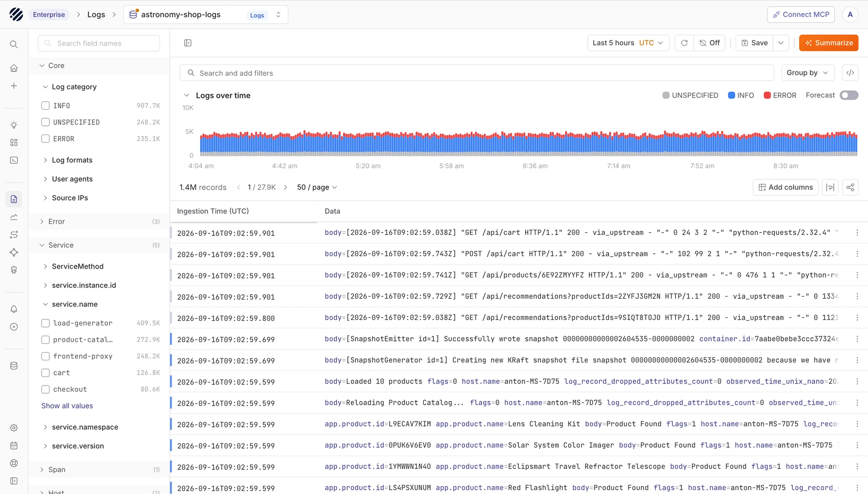Click the plus icon in sidebar
The height and width of the screenshot is (494, 868).
(x=14, y=86)
